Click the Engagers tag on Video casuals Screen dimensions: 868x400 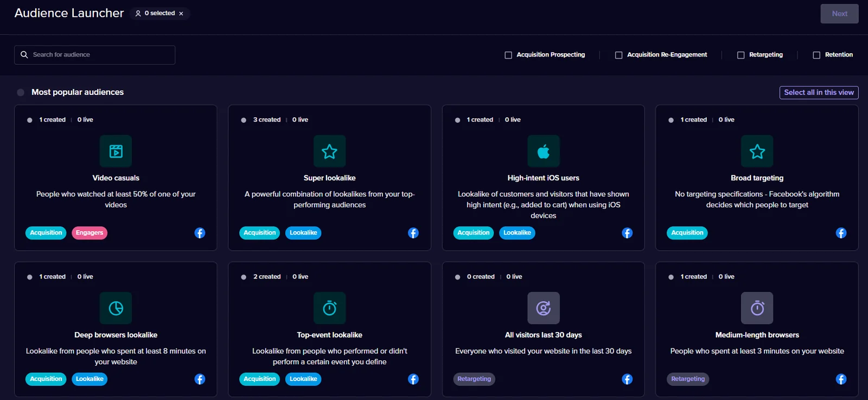point(90,233)
